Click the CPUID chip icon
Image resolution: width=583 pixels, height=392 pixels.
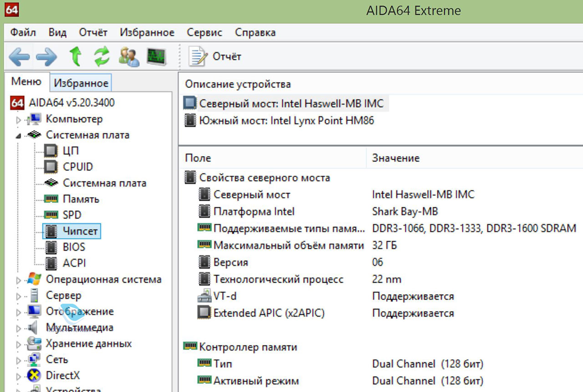(x=51, y=167)
